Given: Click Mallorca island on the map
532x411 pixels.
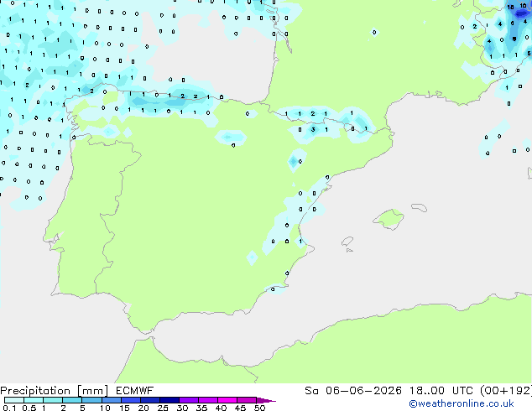Looking at the screenshot, I should point(389,219).
